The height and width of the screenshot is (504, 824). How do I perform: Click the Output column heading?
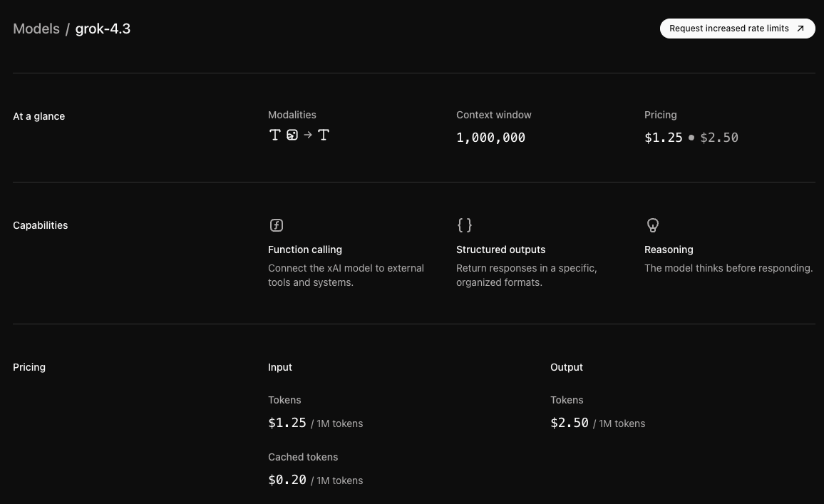pyautogui.click(x=567, y=367)
